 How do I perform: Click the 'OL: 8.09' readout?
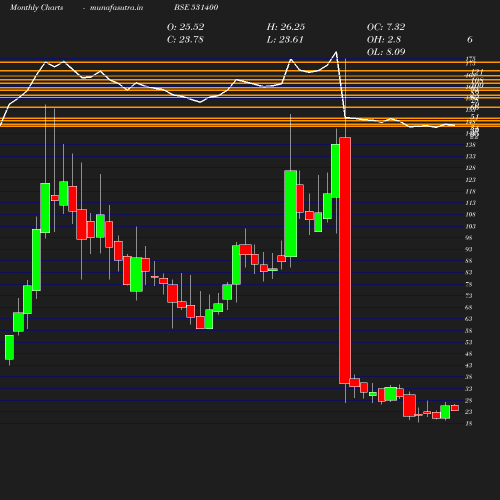[x=386, y=52]
